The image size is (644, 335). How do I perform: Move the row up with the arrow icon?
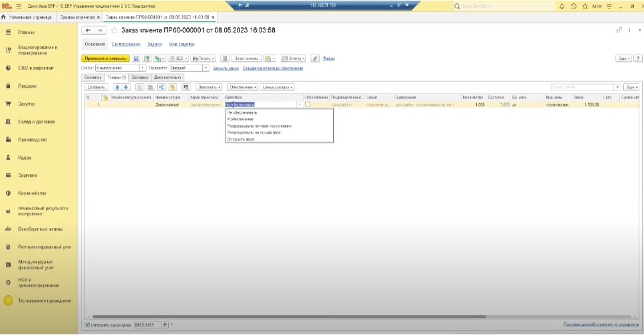pyautogui.click(x=118, y=87)
